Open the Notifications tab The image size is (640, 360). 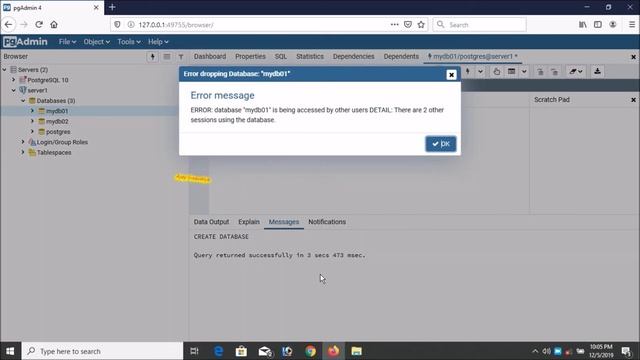(x=327, y=222)
